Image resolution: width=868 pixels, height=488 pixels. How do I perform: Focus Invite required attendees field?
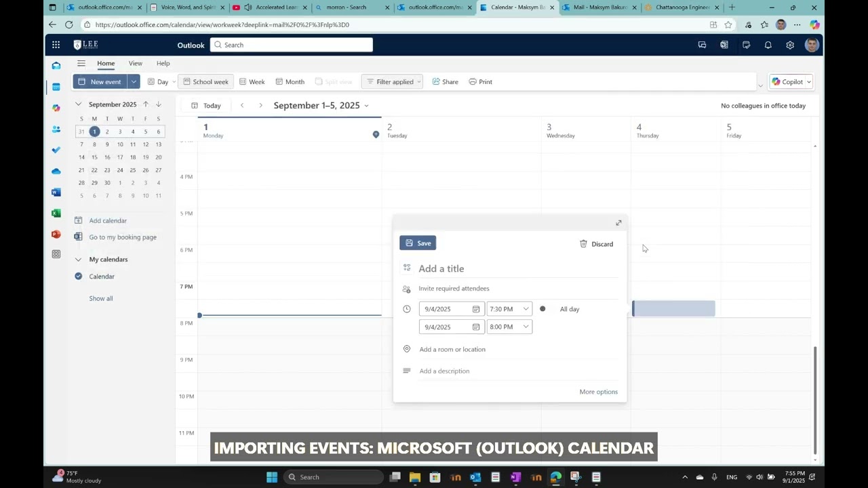click(518, 289)
